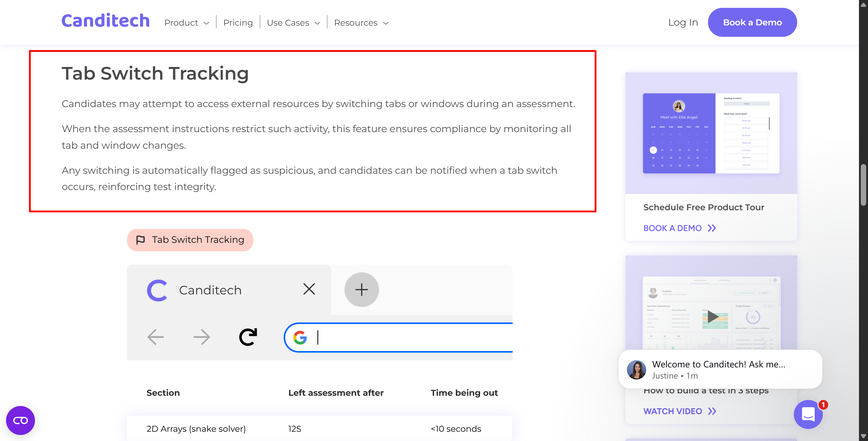Click the Canditech logo in header
Viewport: 868px width, 441px height.
pyautogui.click(x=105, y=21)
